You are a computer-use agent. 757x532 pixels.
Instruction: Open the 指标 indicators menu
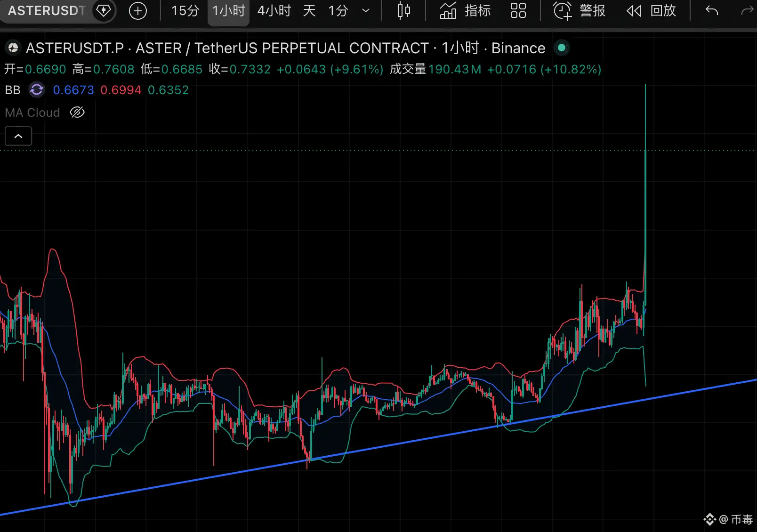pyautogui.click(x=465, y=10)
